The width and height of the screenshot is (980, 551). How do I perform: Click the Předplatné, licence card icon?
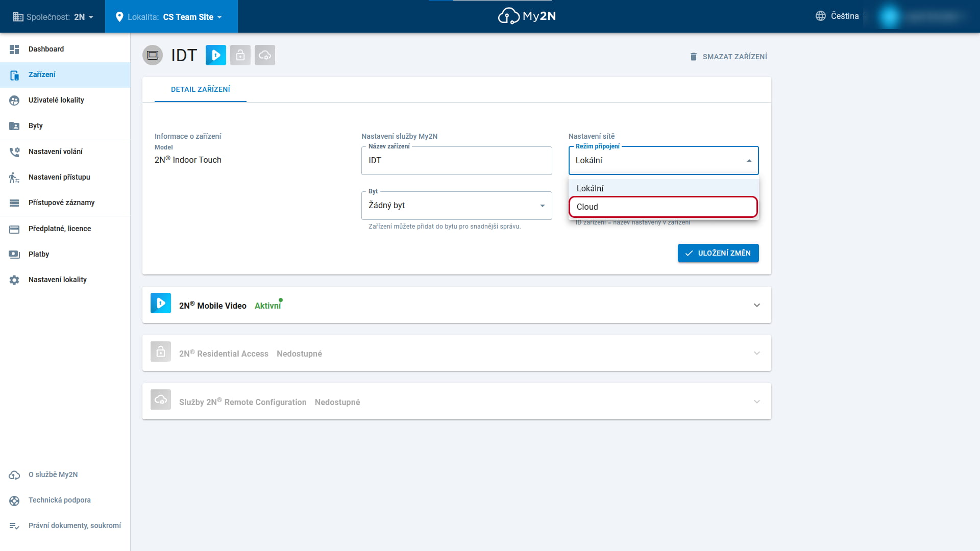[x=14, y=229]
